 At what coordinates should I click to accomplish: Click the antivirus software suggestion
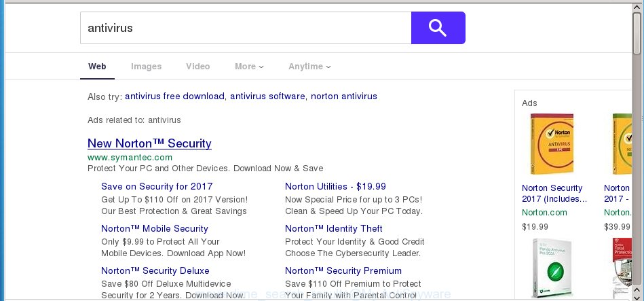267,96
